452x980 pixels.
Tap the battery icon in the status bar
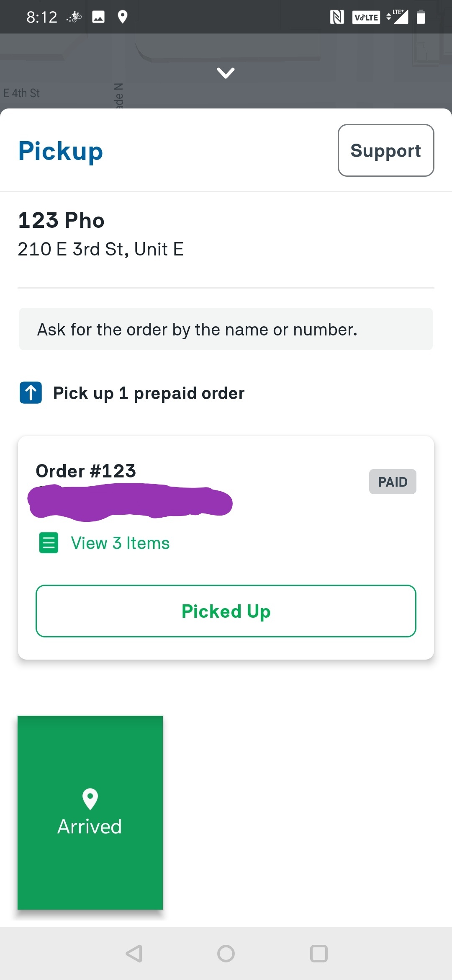coord(421,17)
